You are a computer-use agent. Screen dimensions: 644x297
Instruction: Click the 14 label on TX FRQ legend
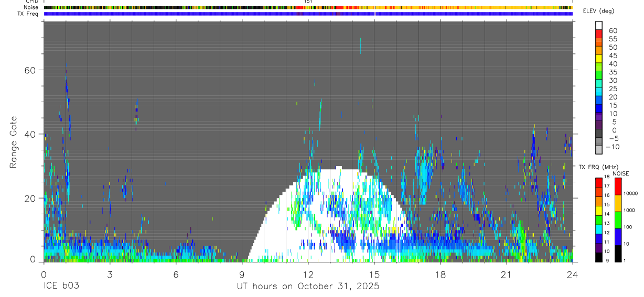click(607, 214)
